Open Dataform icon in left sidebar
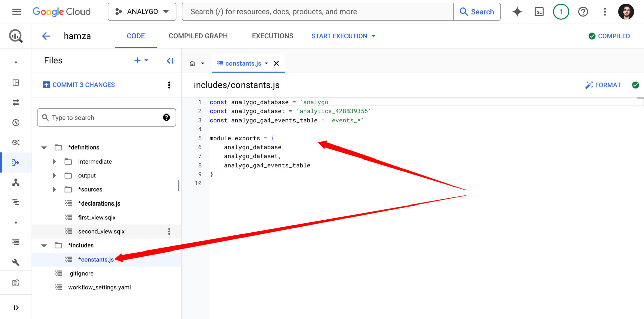 (16, 163)
